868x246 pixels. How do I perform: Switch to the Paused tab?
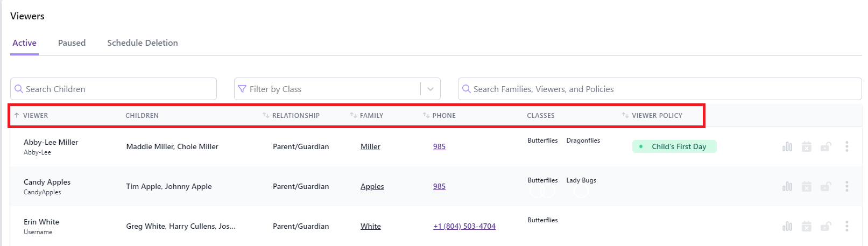tap(72, 43)
